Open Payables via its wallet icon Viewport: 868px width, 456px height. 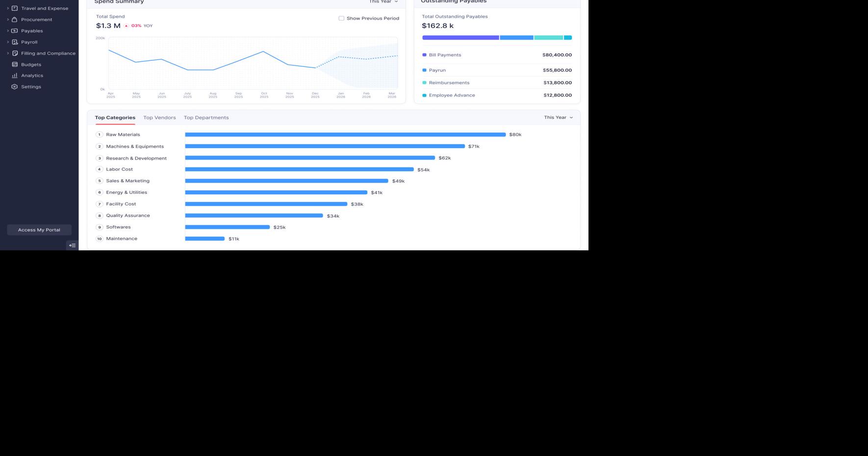tap(13, 30)
